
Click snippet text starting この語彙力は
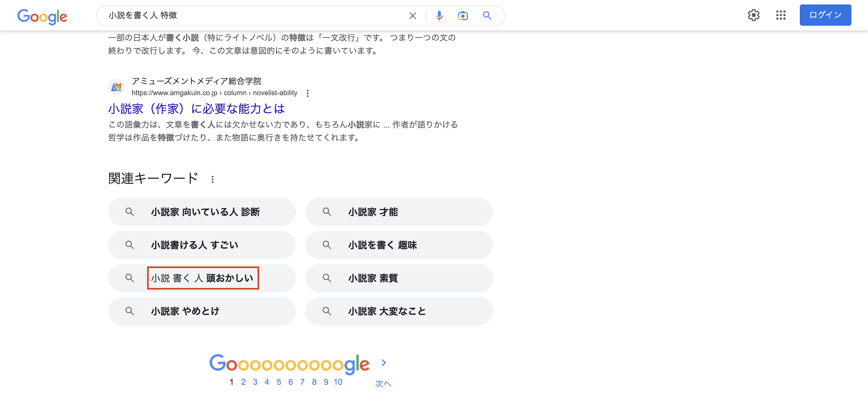click(x=283, y=131)
